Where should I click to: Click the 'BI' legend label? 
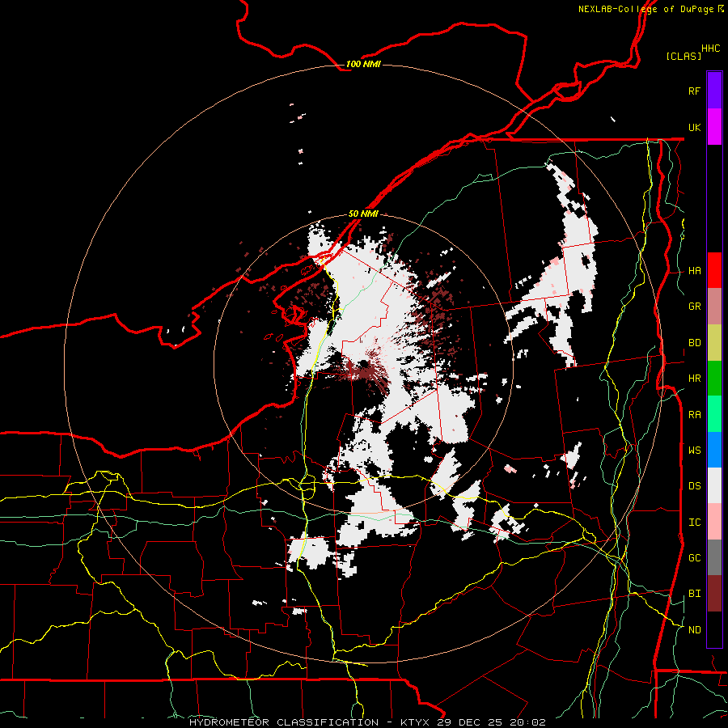click(x=694, y=594)
